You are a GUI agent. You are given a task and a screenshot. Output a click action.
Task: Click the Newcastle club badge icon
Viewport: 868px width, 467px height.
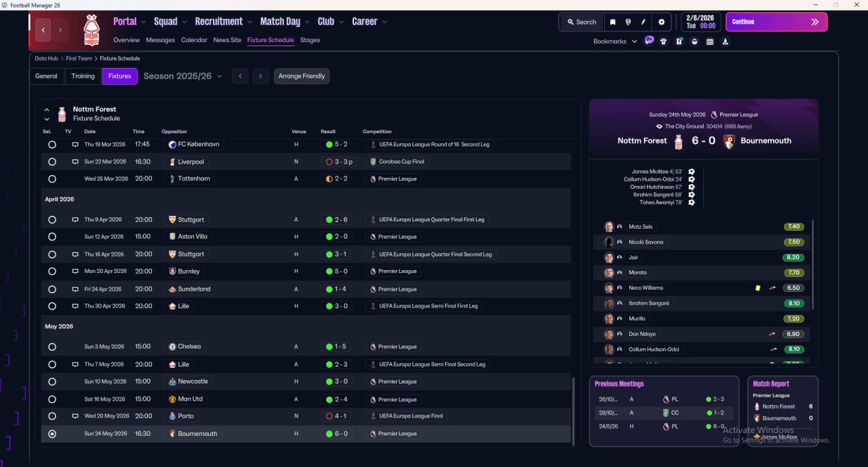pos(172,381)
